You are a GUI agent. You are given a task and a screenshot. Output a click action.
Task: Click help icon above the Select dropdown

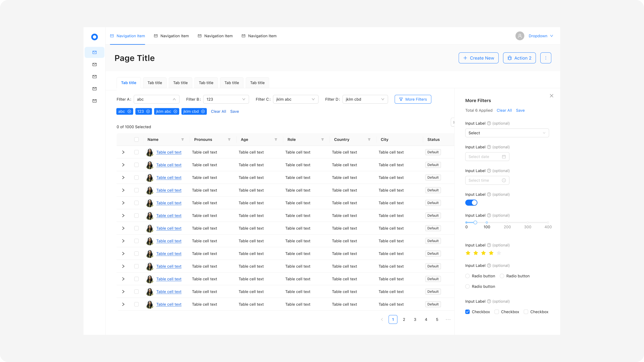pos(489,123)
